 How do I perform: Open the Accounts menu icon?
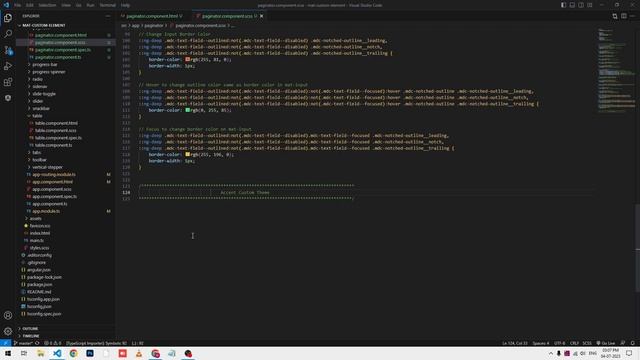coord(8,315)
